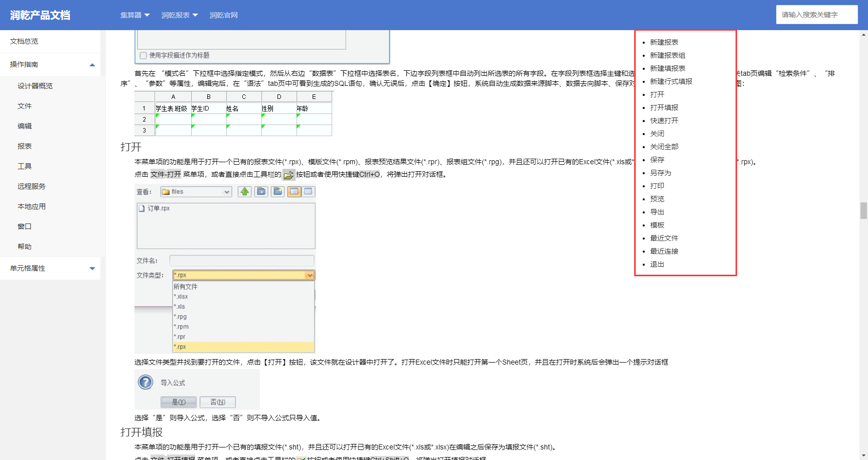Screen dimensions: 868x460
Task: Select 远程服务 in the sidebar menu
Action: pos(32,186)
